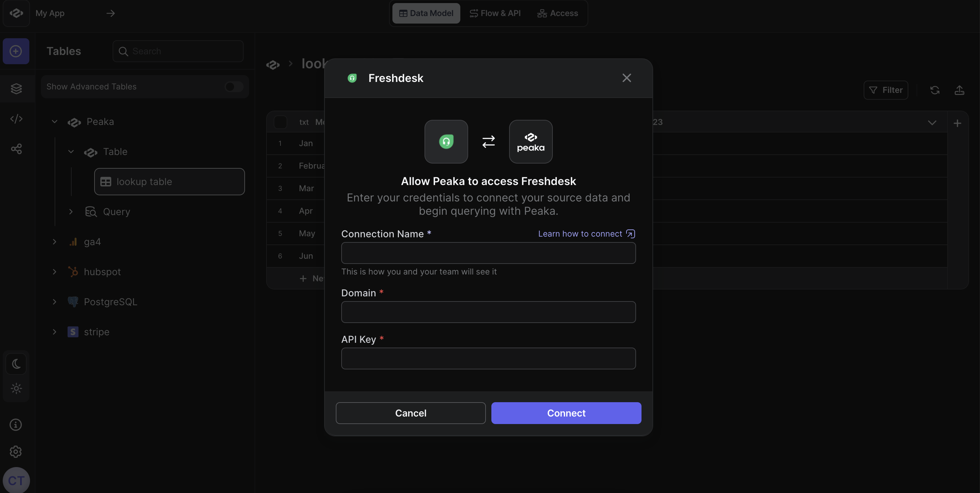Click the Peaka logo tile in dialog
Viewport: 980px width, 493px height.
click(x=531, y=142)
